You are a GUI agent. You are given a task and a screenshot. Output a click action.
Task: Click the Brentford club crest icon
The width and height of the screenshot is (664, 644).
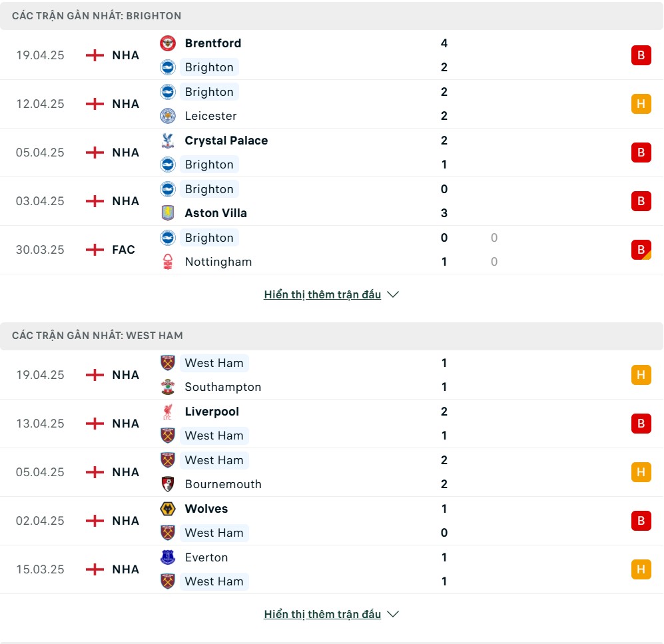tap(168, 43)
